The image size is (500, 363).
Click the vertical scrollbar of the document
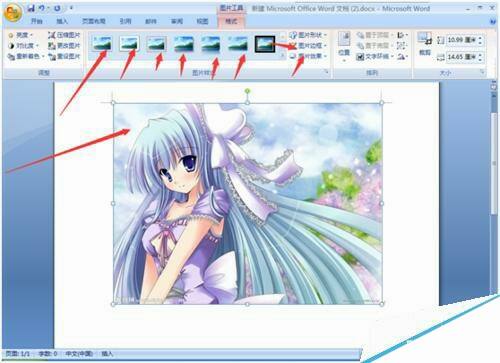tap(494, 163)
